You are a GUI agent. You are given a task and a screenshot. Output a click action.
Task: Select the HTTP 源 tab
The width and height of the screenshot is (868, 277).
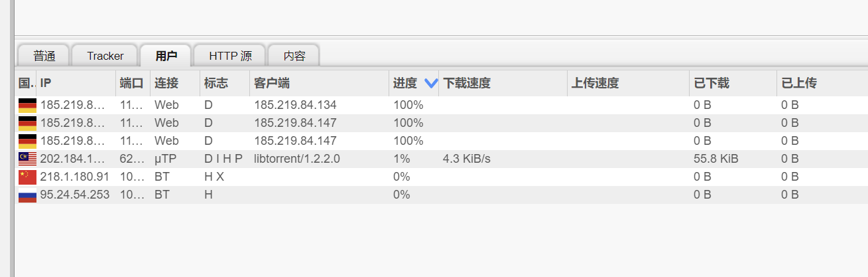[x=230, y=56]
